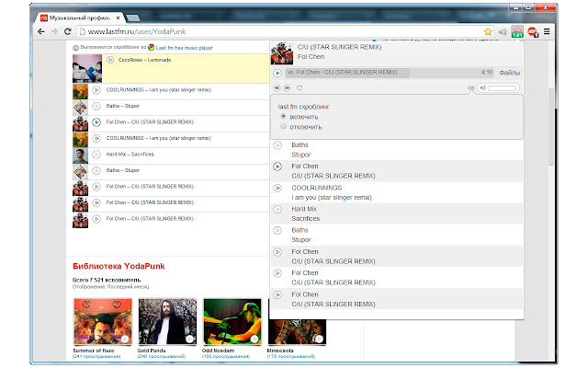Open 'Hard Mix – Sacrifices' track text
This screenshot has width=588, height=368.
tap(130, 155)
